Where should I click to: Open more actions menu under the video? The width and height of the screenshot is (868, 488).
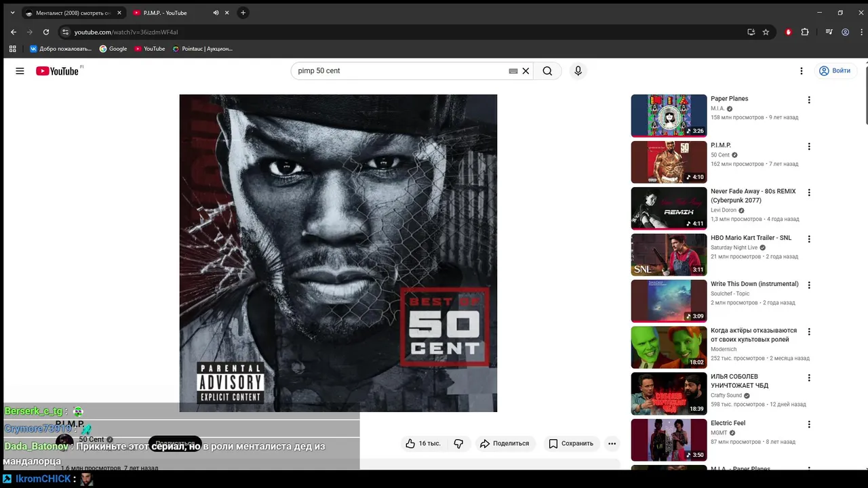coord(612,443)
